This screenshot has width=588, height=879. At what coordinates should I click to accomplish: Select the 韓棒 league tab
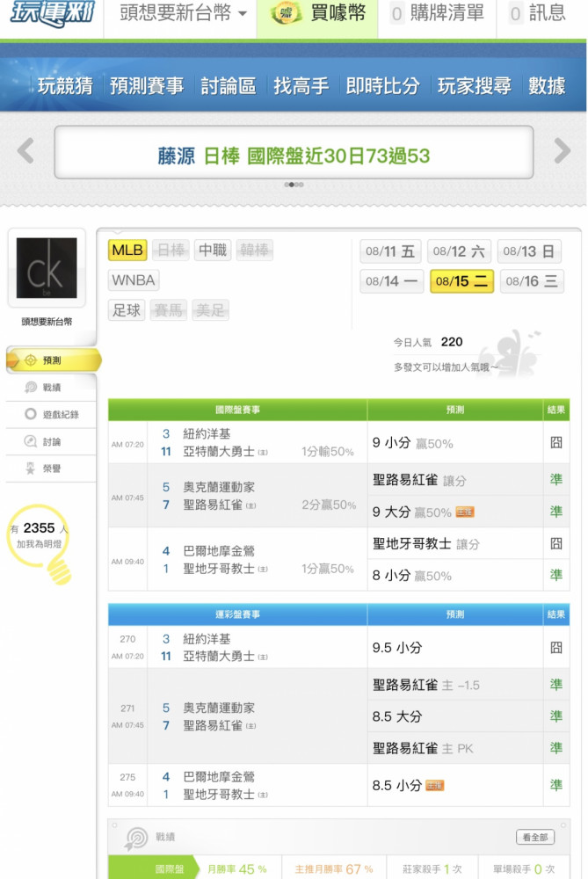[x=255, y=250]
